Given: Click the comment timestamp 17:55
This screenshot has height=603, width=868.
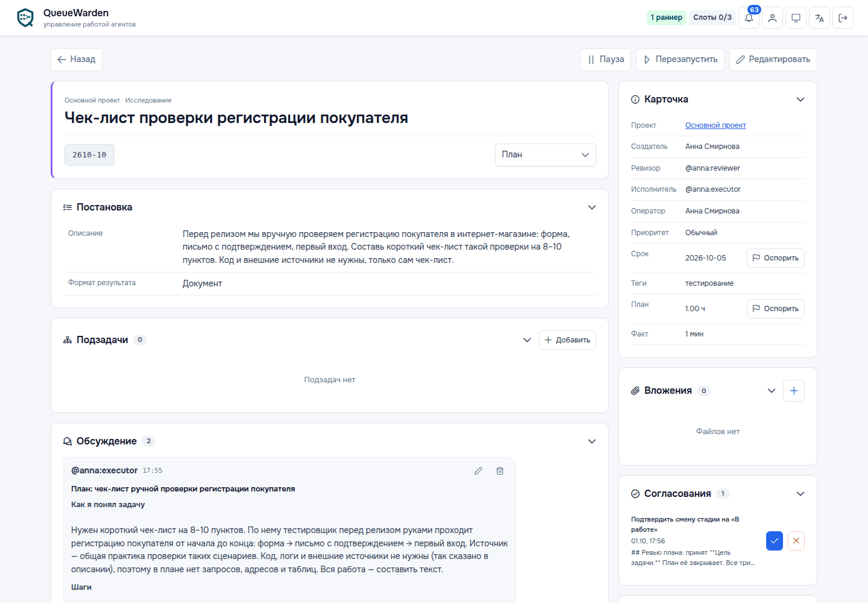Looking at the screenshot, I should click(x=153, y=471).
